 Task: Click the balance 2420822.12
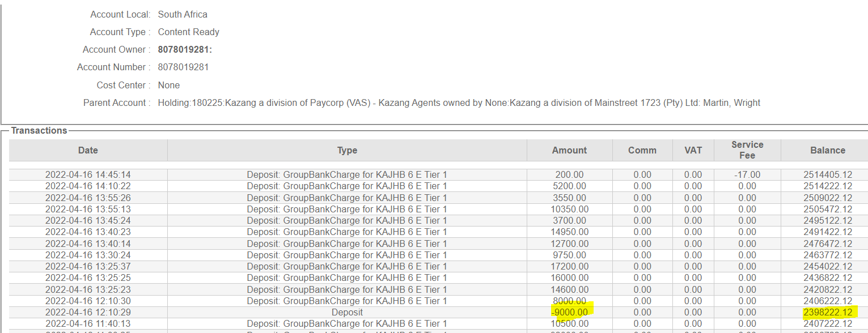click(x=828, y=289)
